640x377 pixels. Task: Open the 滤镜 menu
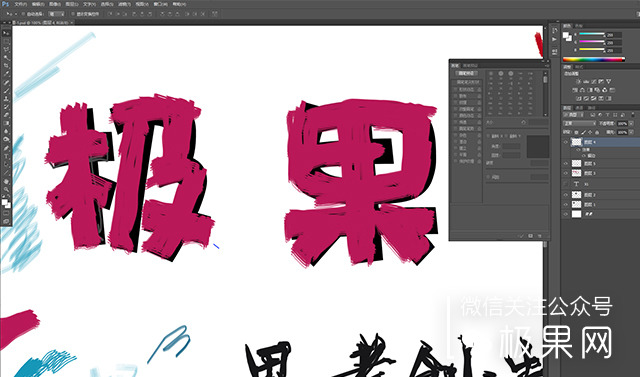124,4
